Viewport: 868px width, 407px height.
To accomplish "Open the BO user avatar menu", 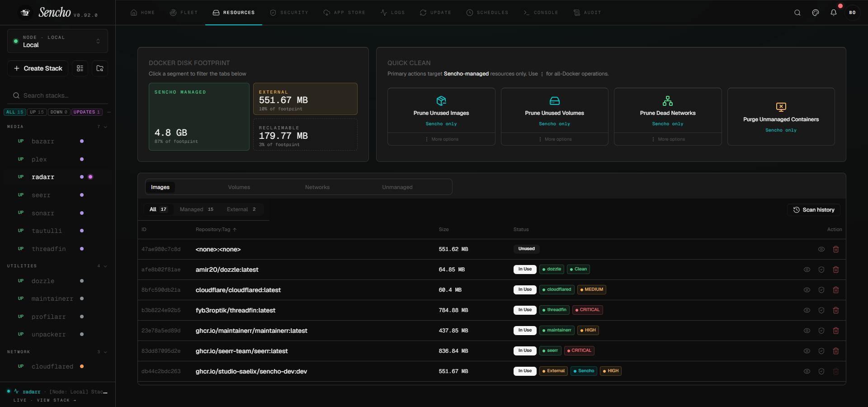I will click(852, 13).
